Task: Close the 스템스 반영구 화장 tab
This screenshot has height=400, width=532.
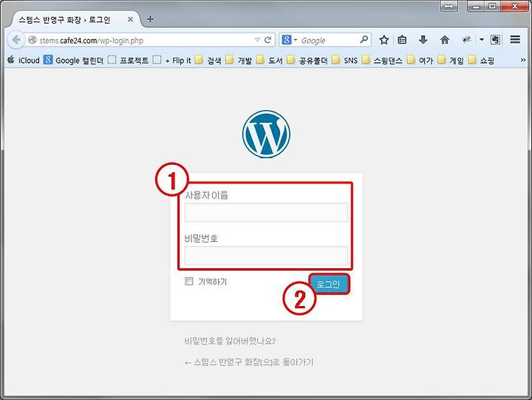Action: coord(130,20)
